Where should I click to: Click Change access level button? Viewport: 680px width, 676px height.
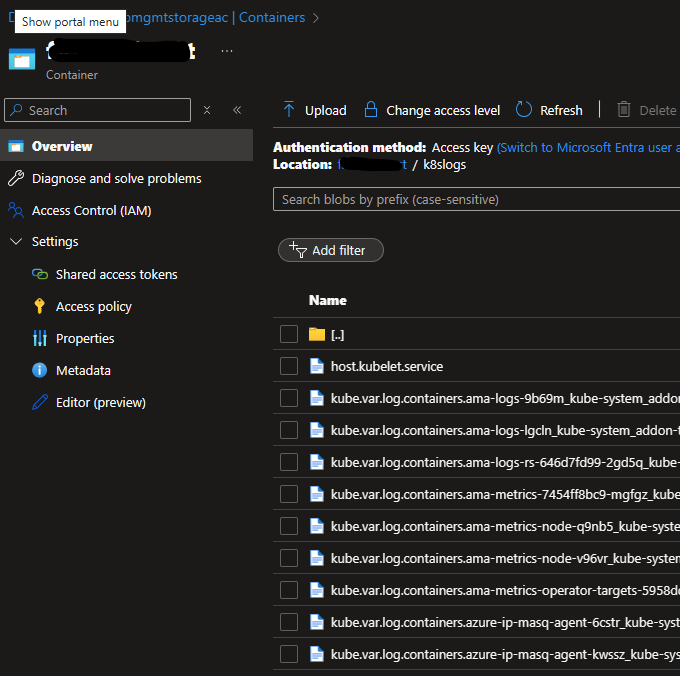pyautogui.click(x=432, y=110)
